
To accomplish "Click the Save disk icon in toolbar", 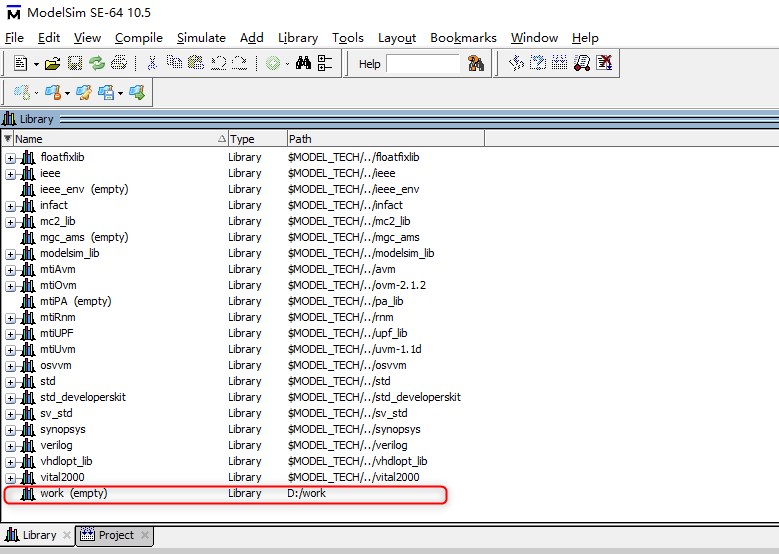I will pyautogui.click(x=75, y=64).
